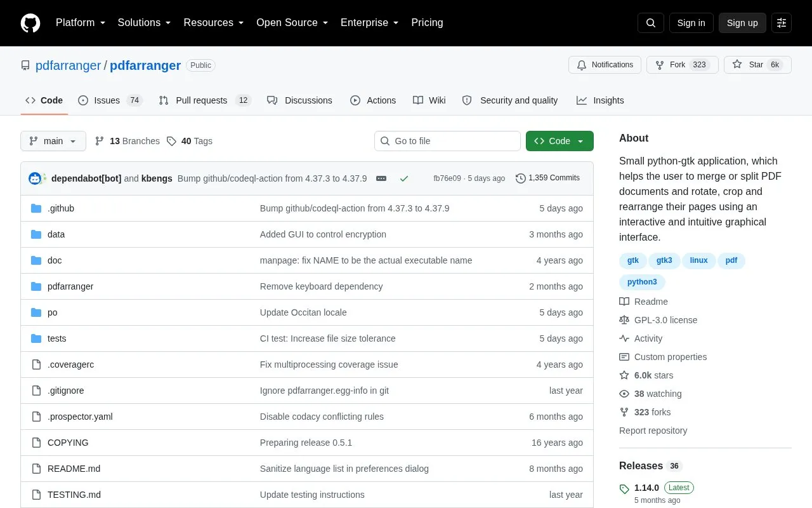The height and width of the screenshot is (508, 812).
Task: Click the license scales icon
Action: pyautogui.click(x=624, y=320)
